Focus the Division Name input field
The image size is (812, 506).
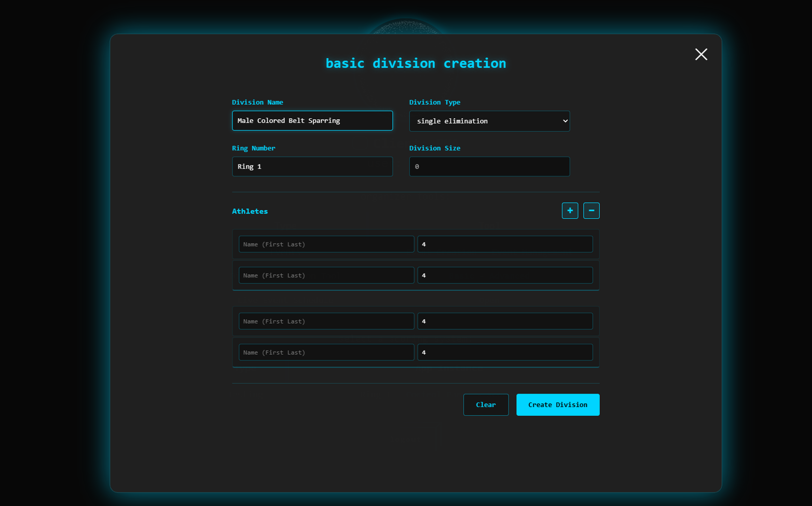pos(312,121)
